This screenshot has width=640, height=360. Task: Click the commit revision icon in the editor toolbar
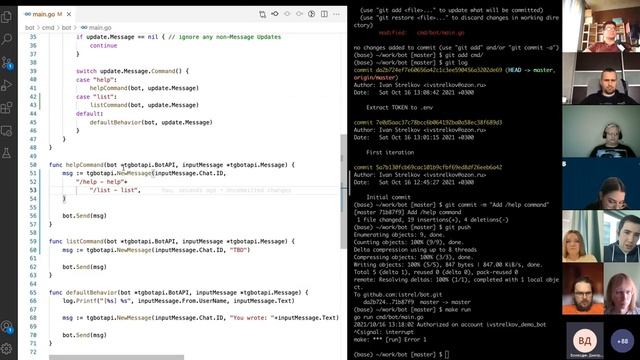(x=275, y=14)
